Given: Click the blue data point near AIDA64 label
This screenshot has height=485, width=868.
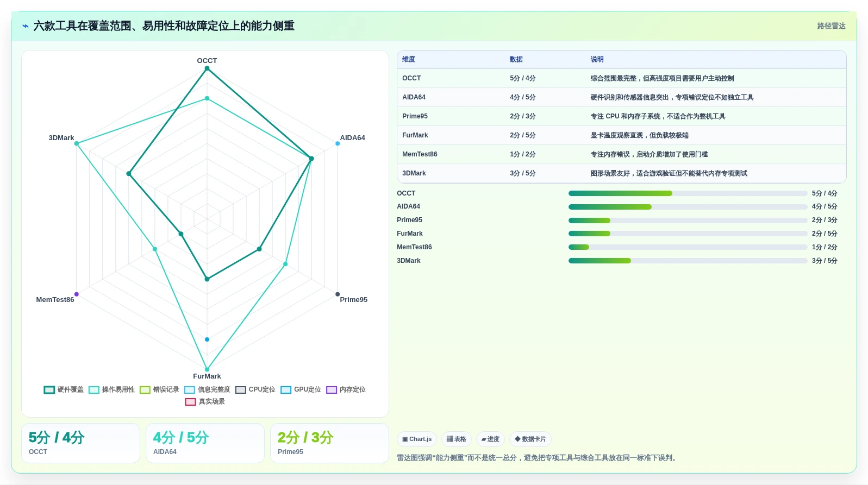Looking at the screenshot, I should pos(338,143).
